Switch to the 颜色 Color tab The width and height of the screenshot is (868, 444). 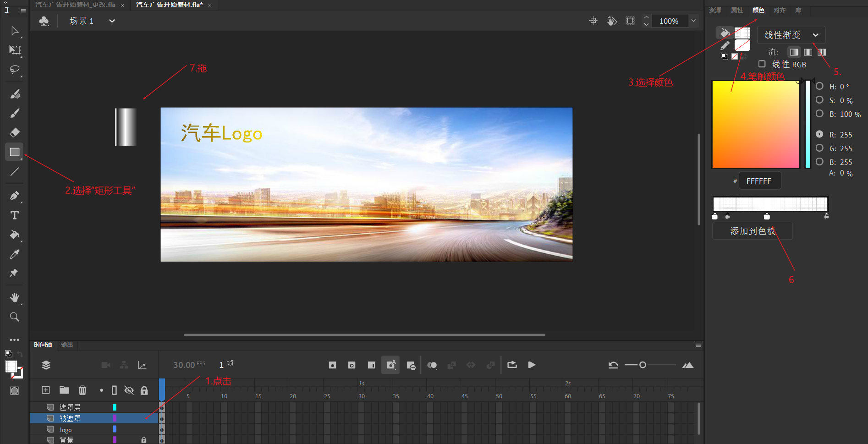pyautogui.click(x=758, y=10)
